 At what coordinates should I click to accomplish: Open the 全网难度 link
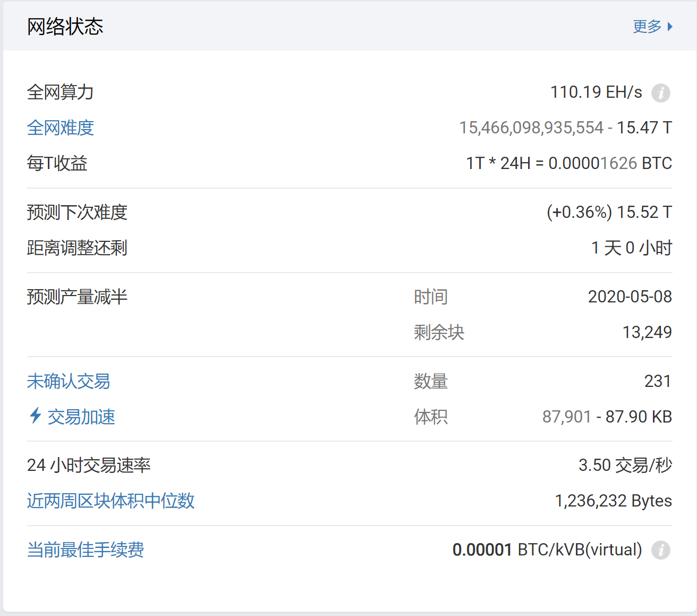(61, 128)
